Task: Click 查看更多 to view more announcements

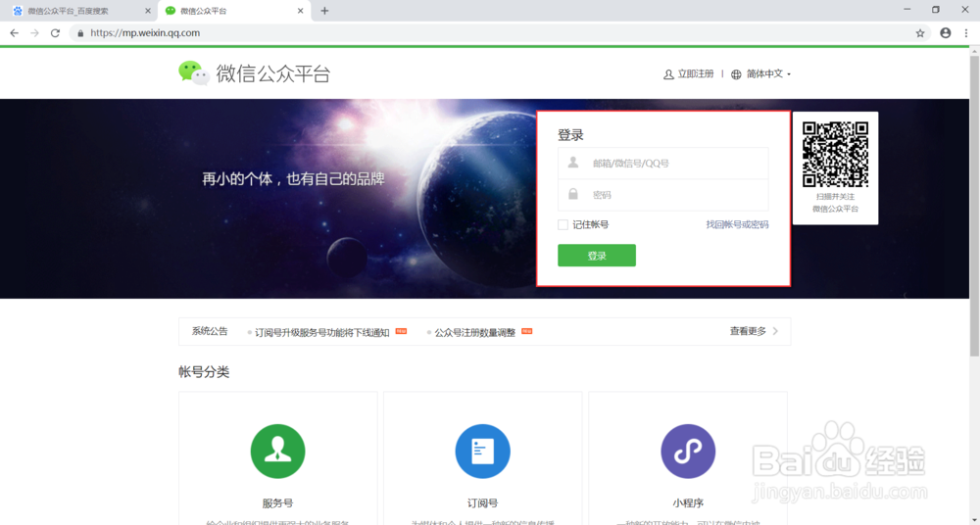Action: coord(748,331)
